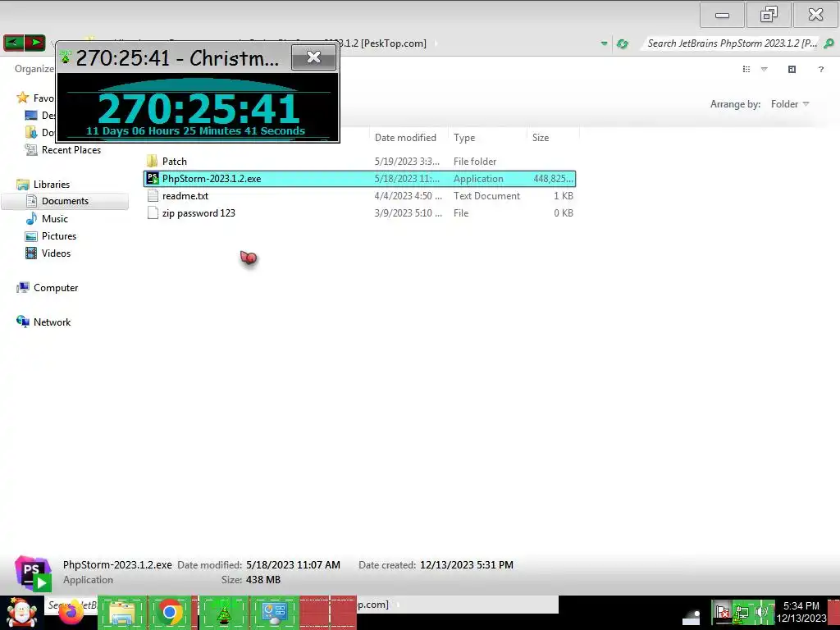Open the Arrange by Folder dropdown
The image size is (840, 630).
790,104
